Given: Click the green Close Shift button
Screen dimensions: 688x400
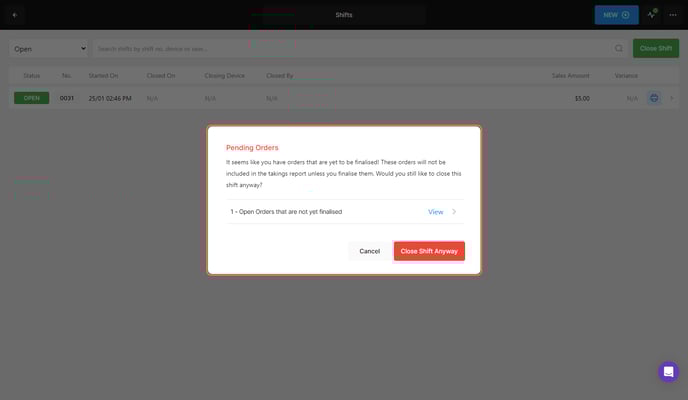Looking at the screenshot, I should (655, 48).
